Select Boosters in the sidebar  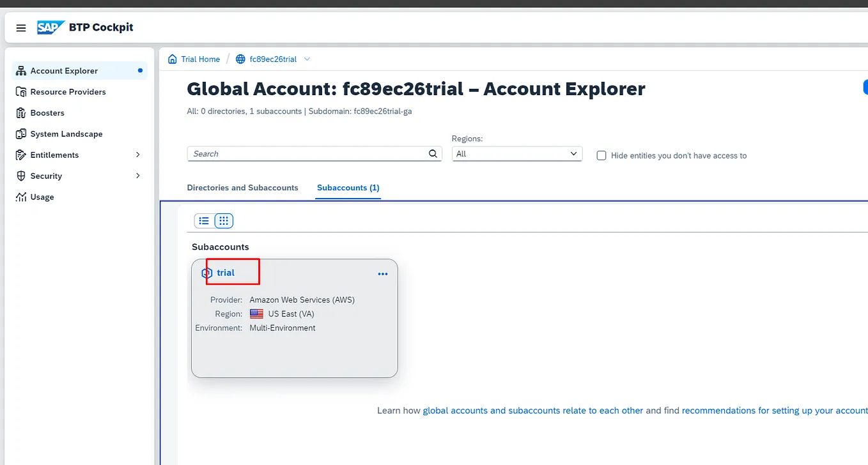(80, 113)
